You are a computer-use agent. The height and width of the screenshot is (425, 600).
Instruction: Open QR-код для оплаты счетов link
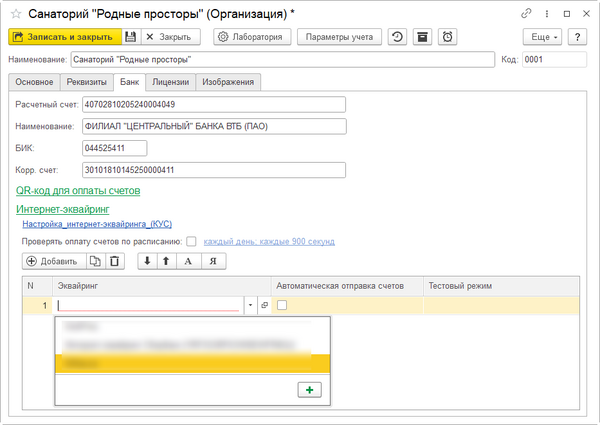(x=78, y=191)
